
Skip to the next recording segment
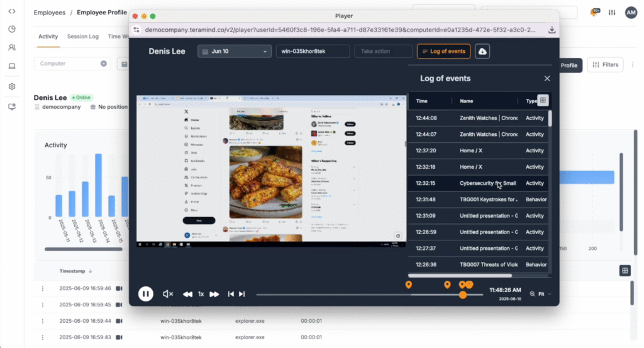tap(242, 294)
